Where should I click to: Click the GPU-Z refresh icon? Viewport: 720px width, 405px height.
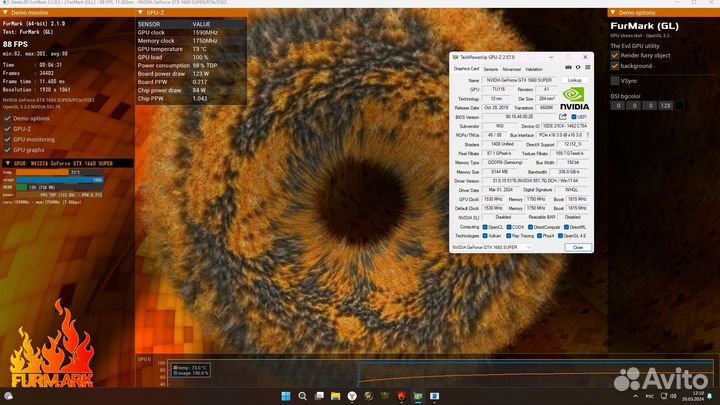[x=578, y=68]
